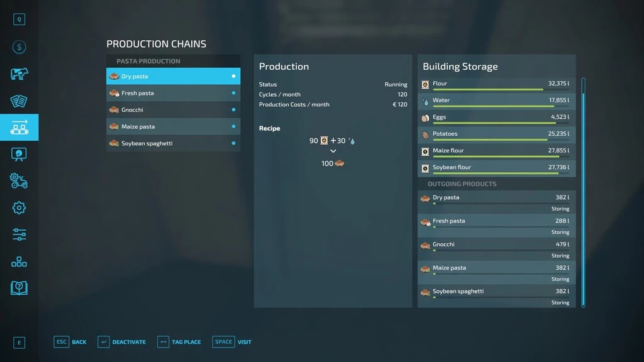This screenshot has height=362, width=644.
Task: Change Fresh pasta Storing distribution mode
Action: pos(560,233)
